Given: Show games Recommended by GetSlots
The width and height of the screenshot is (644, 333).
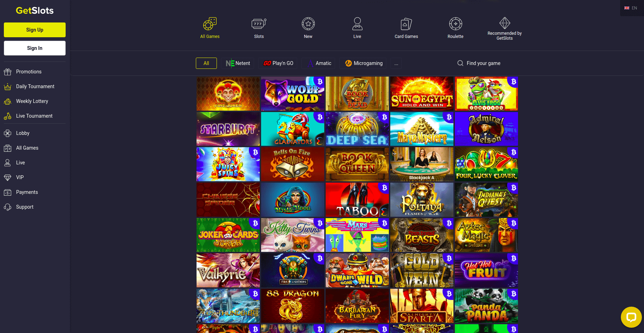Looking at the screenshot, I should click(505, 28).
